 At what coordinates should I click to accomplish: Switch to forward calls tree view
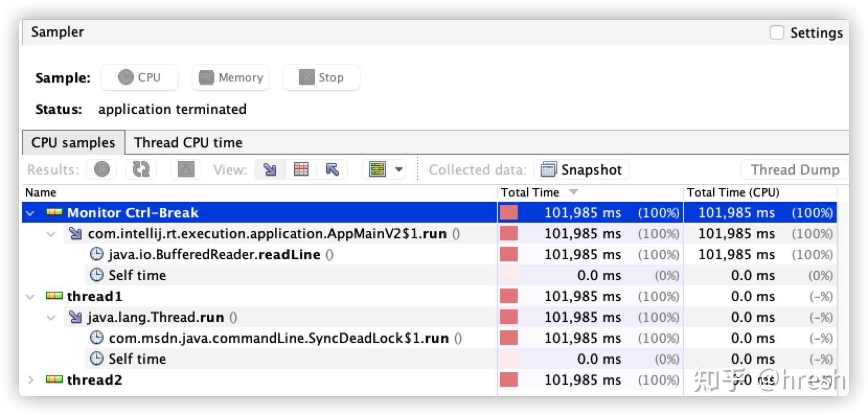pos(270,169)
